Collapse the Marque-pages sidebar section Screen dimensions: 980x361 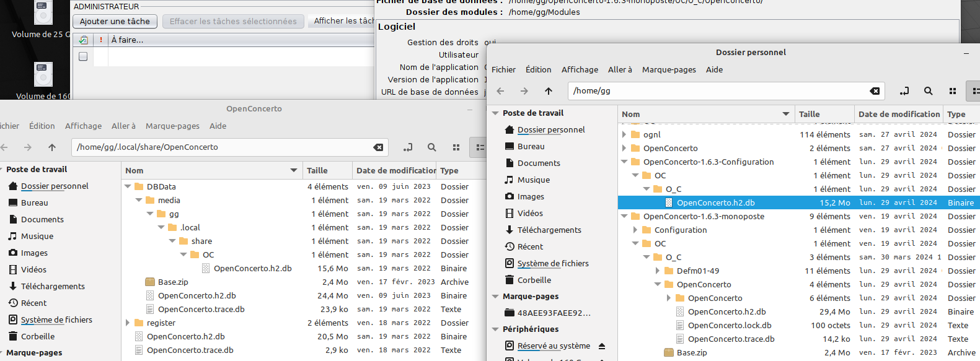point(495,297)
